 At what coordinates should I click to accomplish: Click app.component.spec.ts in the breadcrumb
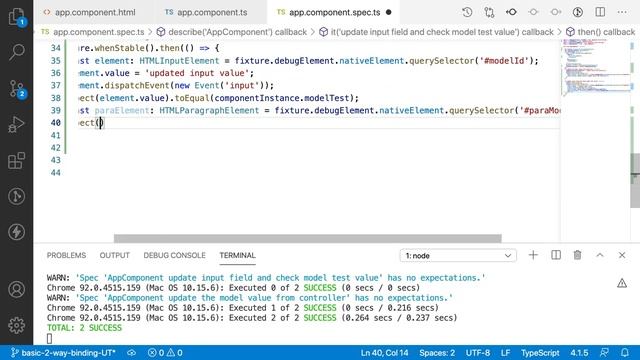98,32
